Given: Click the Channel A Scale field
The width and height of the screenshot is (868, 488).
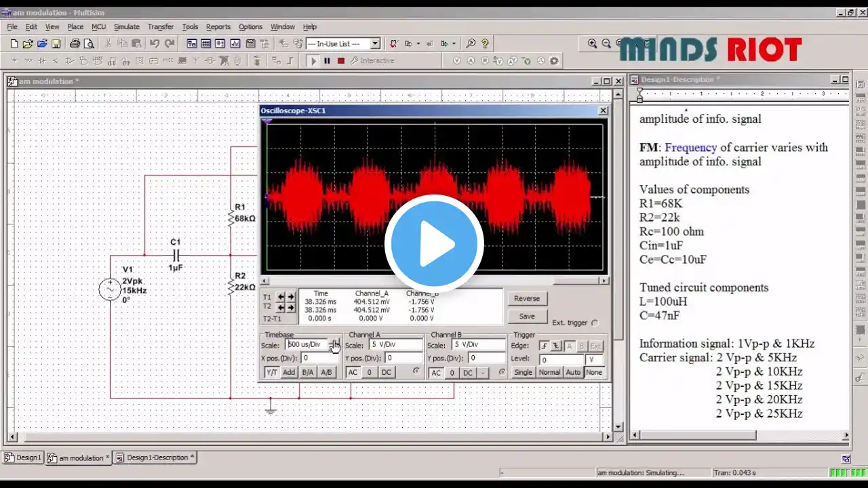Looking at the screenshot, I should [x=396, y=345].
